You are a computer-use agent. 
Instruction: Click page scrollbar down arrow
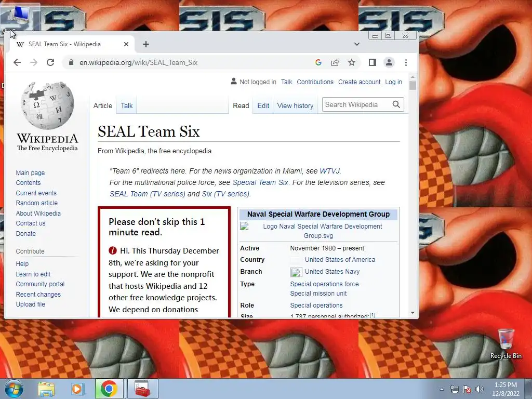(413, 313)
